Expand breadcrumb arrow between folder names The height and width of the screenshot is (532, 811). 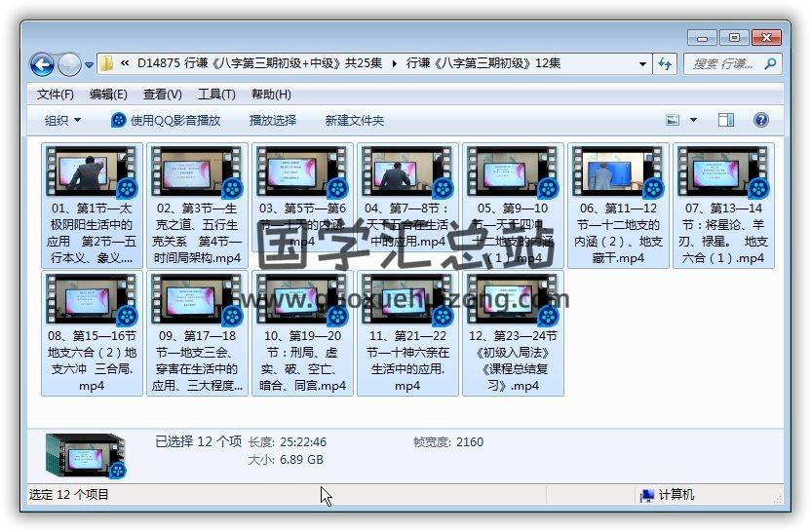394,64
